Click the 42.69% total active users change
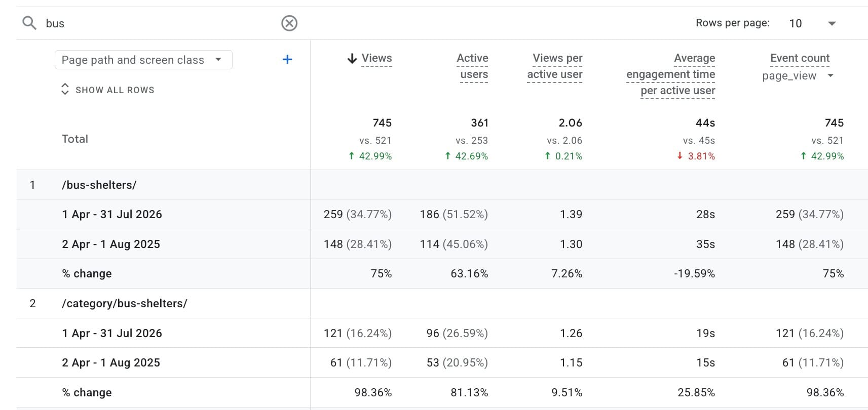Viewport: 868px width, 410px height. (x=467, y=156)
